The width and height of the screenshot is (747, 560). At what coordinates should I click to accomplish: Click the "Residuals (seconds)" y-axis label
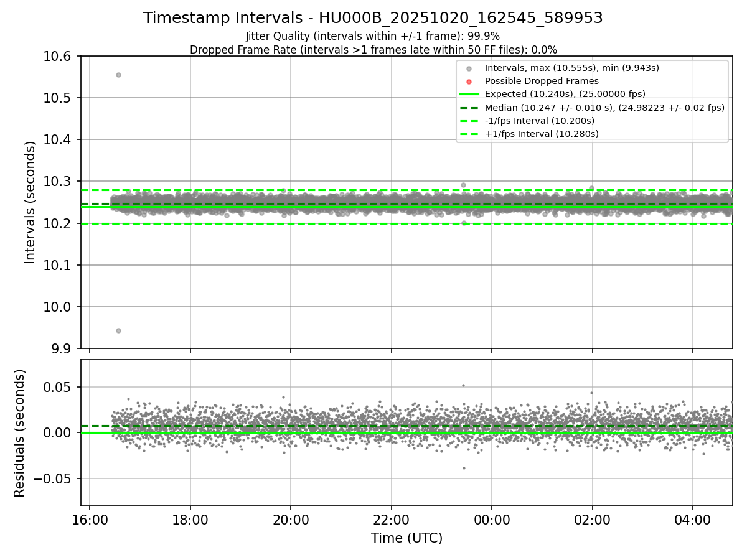pyautogui.click(x=20, y=433)
